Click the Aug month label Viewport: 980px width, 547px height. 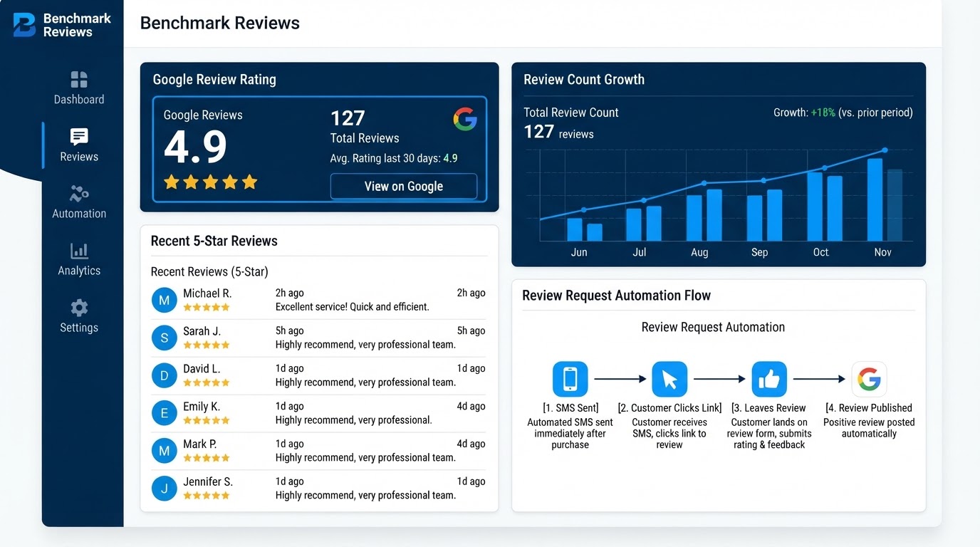(699, 252)
